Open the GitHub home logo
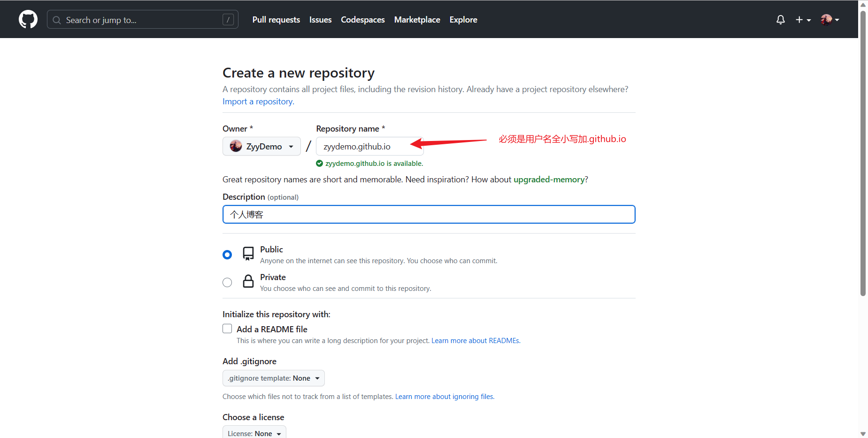The width and height of the screenshot is (868, 438). pyautogui.click(x=28, y=19)
